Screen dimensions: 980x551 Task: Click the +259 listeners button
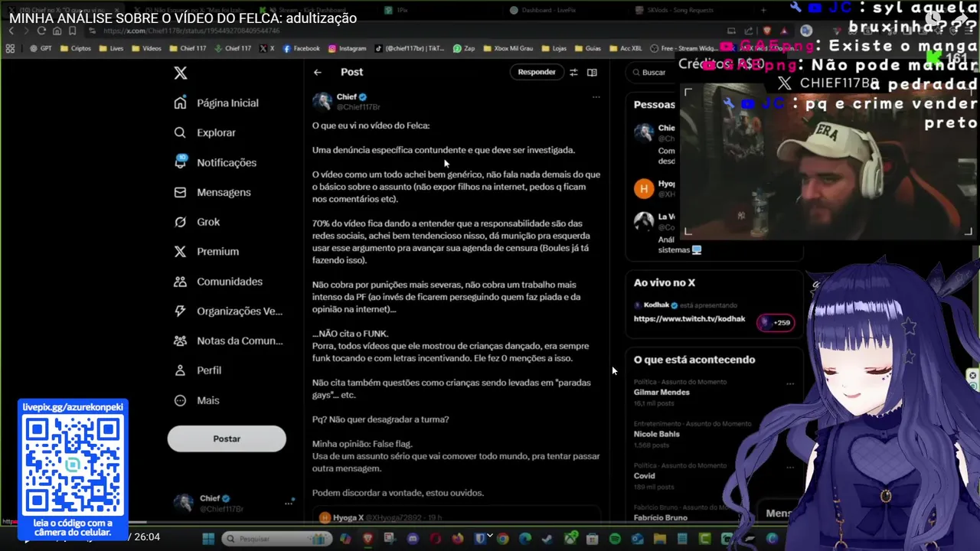click(776, 322)
